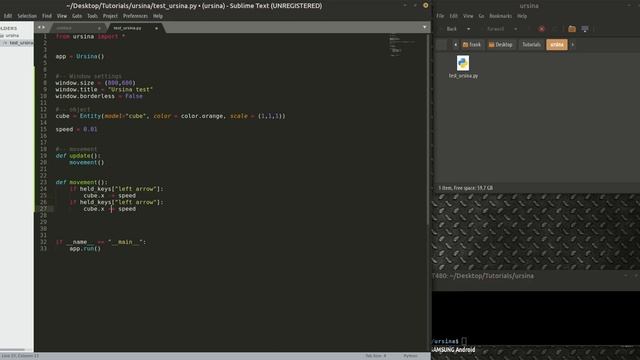Click the terminal prompt ursina$
This screenshot has height=360, width=640.
pyautogui.click(x=445, y=341)
